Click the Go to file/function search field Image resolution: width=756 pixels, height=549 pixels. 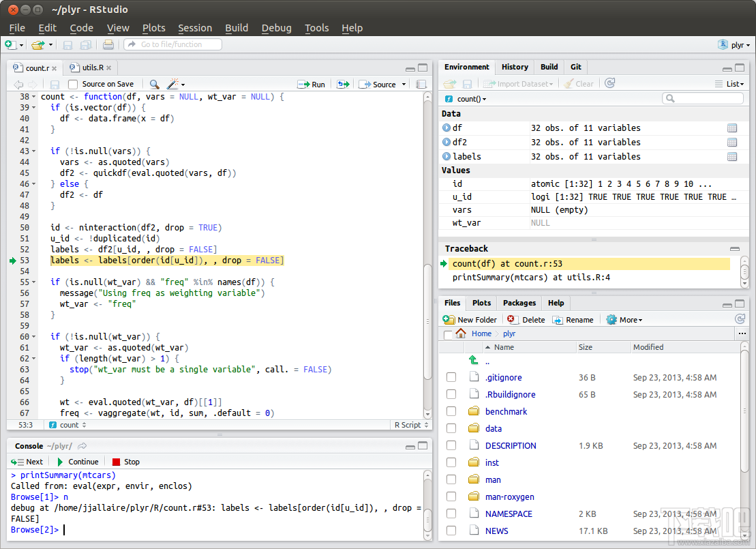pyautogui.click(x=172, y=44)
